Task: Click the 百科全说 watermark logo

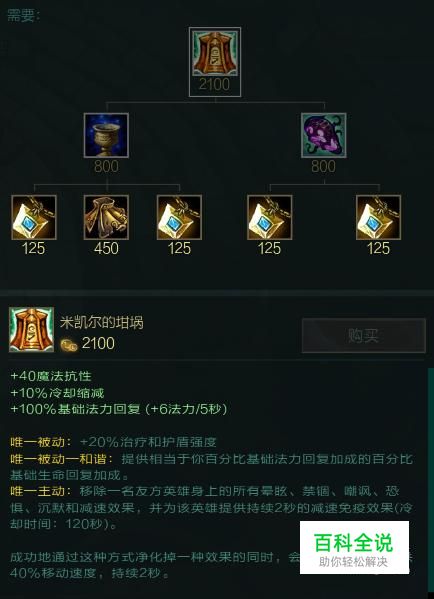Action: pyautogui.click(x=354, y=547)
